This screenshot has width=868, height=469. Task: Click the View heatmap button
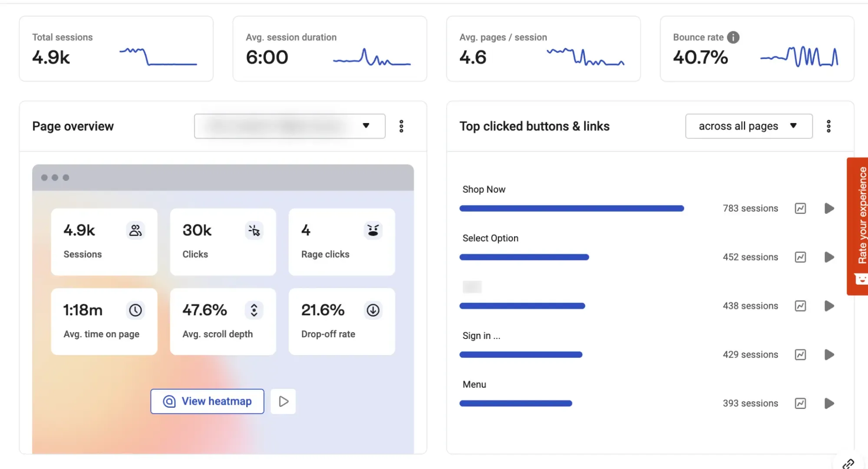(207, 401)
